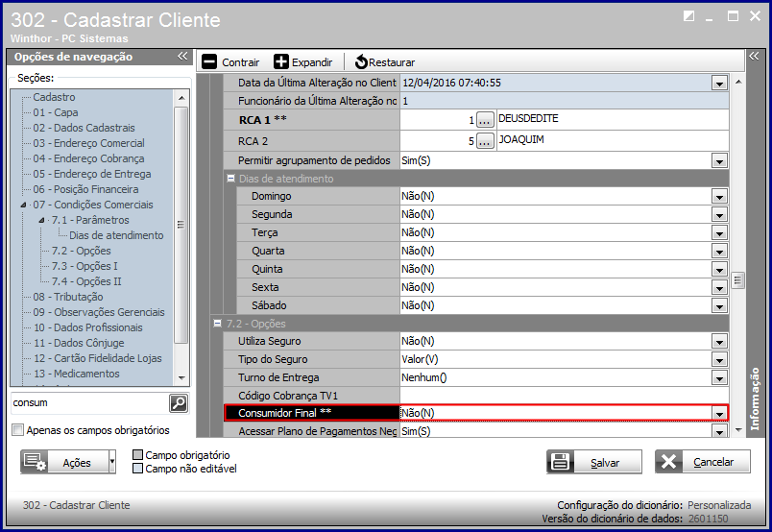Click the Cancelar button
772x532 pixels.
pyautogui.click(x=703, y=462)
